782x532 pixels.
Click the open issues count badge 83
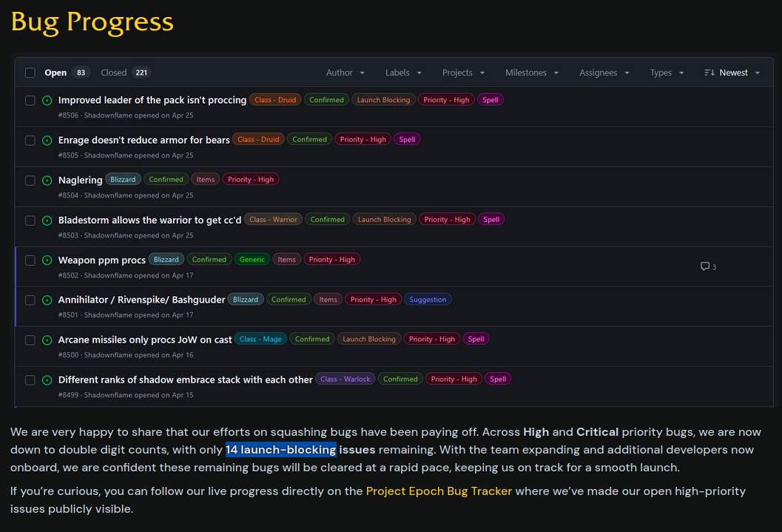(x=81, y=73)
